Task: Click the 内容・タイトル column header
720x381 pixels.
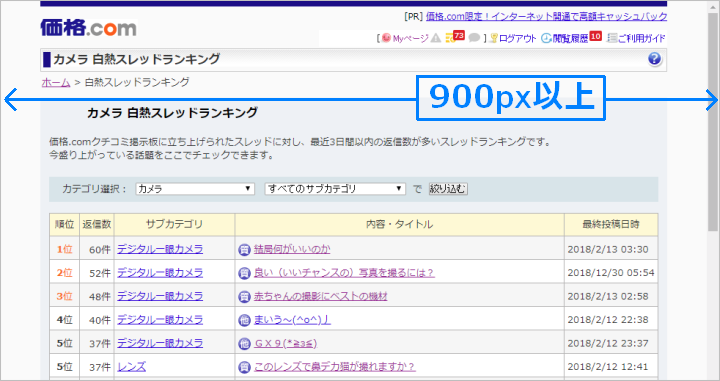Action: [399, 225]
